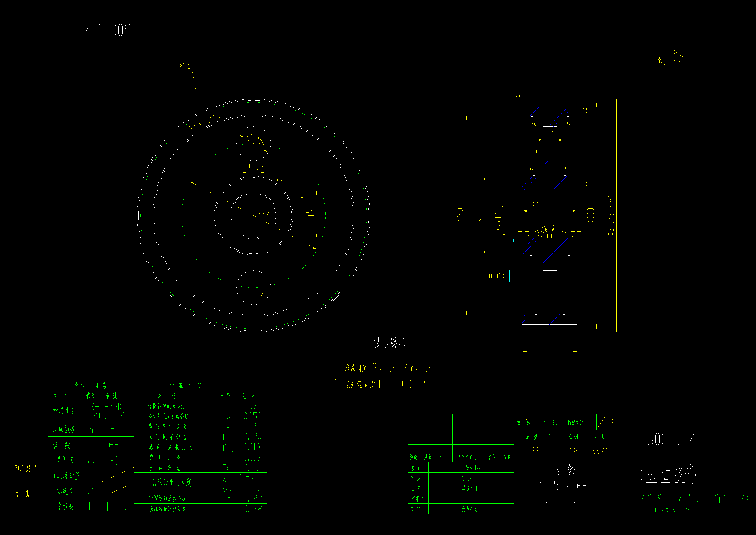Click the 0.008 tolerance frame value
The image size is (756, 535).
click(x=496, y=276)
